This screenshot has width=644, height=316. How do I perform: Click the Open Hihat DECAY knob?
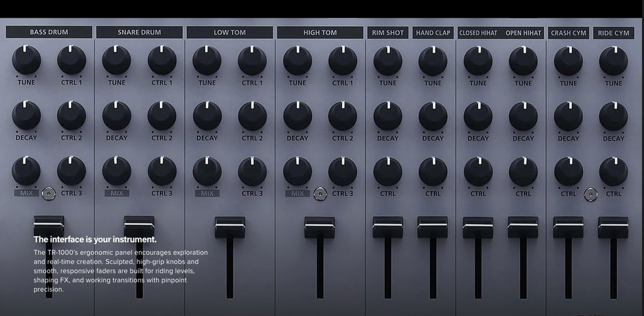click(523, 116)
